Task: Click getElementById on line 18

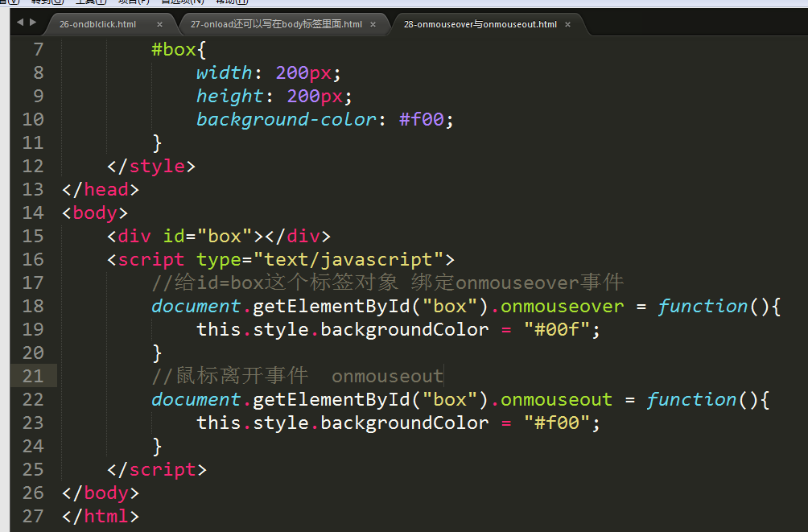Action: coord(332,306)
